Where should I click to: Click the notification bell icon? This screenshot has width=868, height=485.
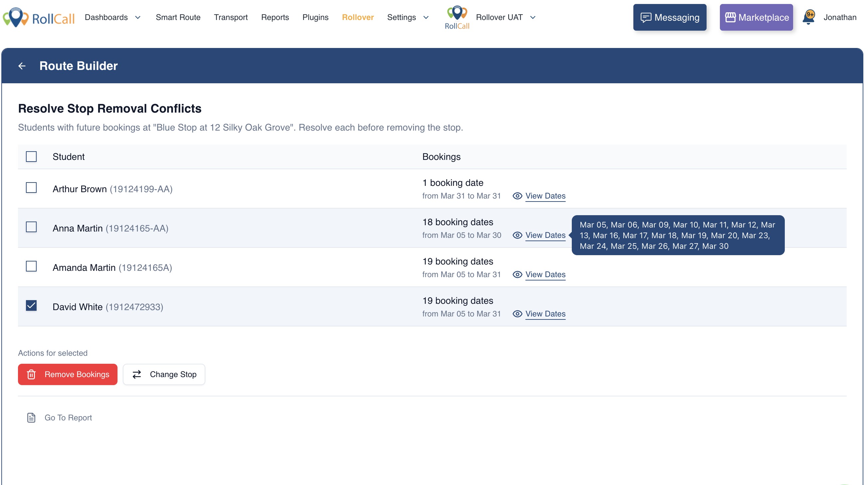pos(809,17)
